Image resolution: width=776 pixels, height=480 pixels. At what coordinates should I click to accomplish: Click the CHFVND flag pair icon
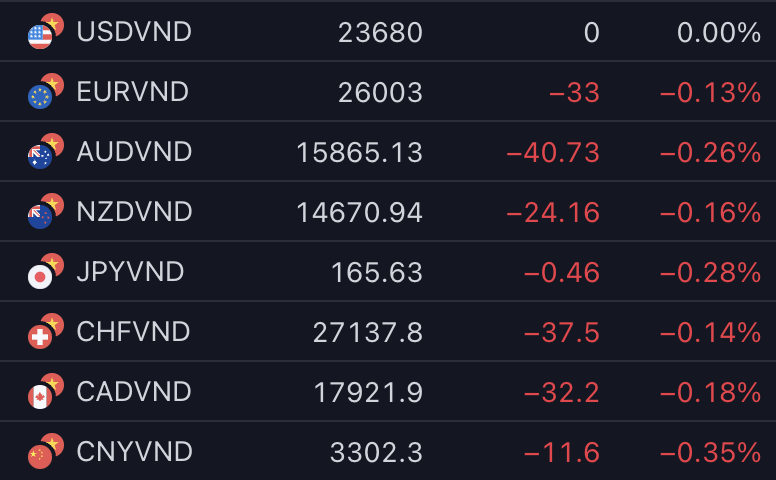click(46, 331)
